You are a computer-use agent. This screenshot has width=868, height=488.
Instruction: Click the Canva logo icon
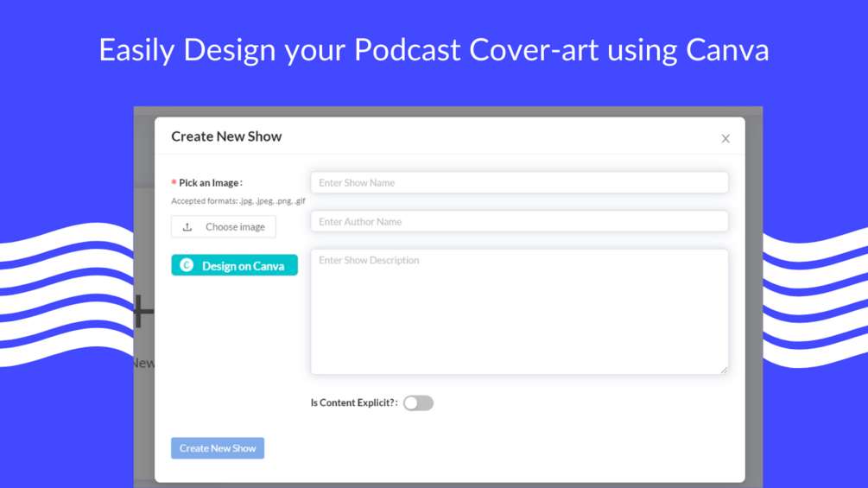[x=187, y=265]
